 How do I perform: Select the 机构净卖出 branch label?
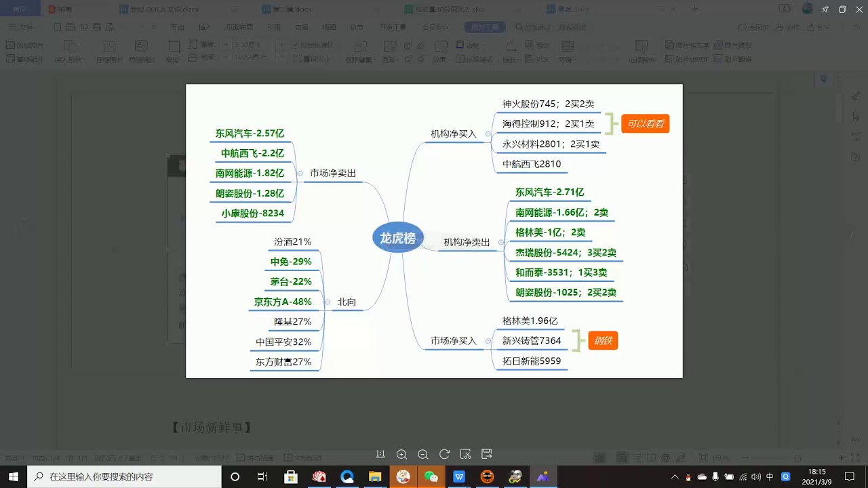coord(467,242)
